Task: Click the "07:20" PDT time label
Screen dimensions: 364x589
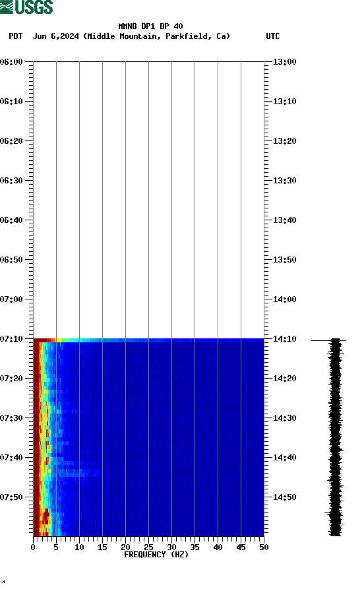Action: [x=12, y=379]
